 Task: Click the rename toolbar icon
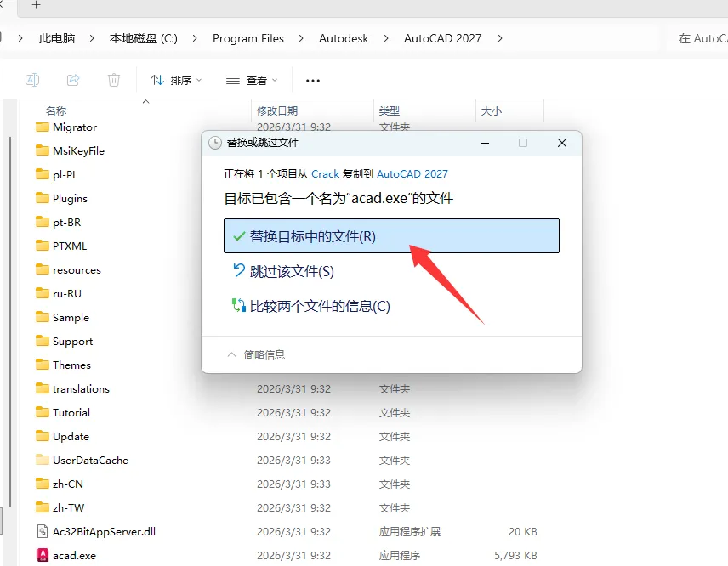point(32,80)
